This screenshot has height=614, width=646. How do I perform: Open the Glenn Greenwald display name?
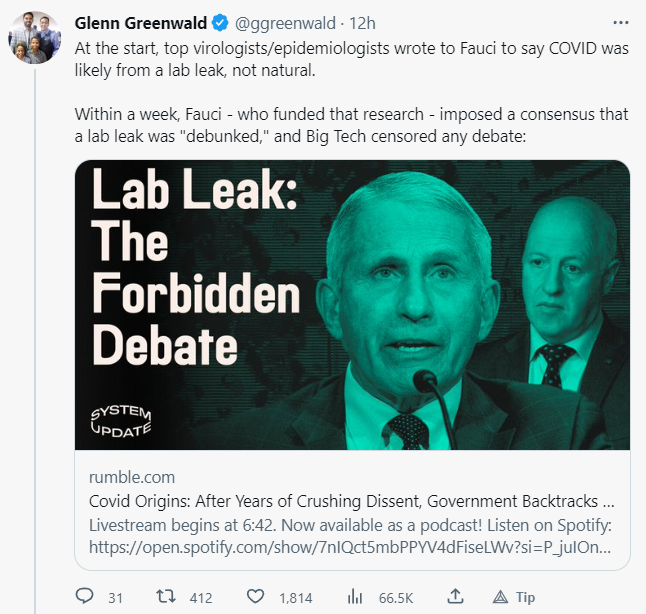tap(154, 22)
